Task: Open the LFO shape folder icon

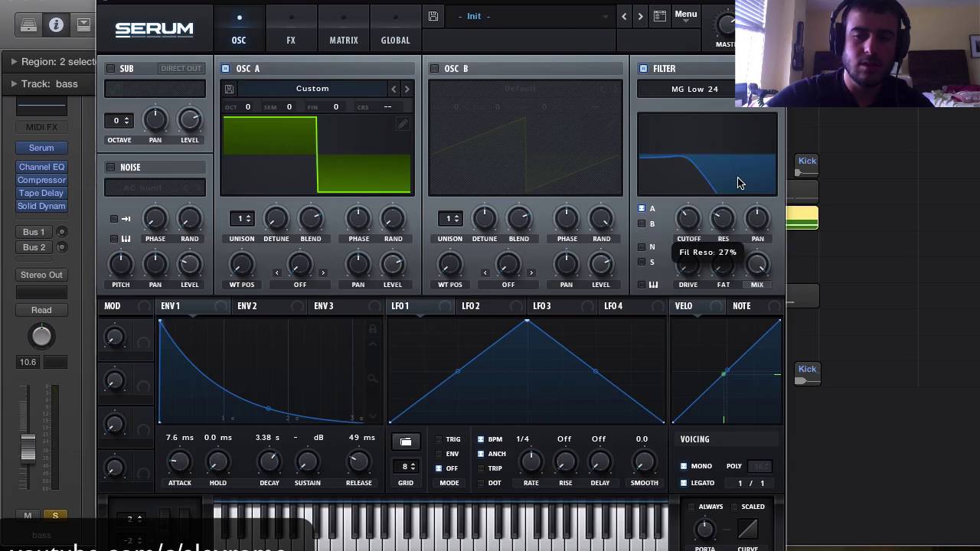Action: pos(406,442)
